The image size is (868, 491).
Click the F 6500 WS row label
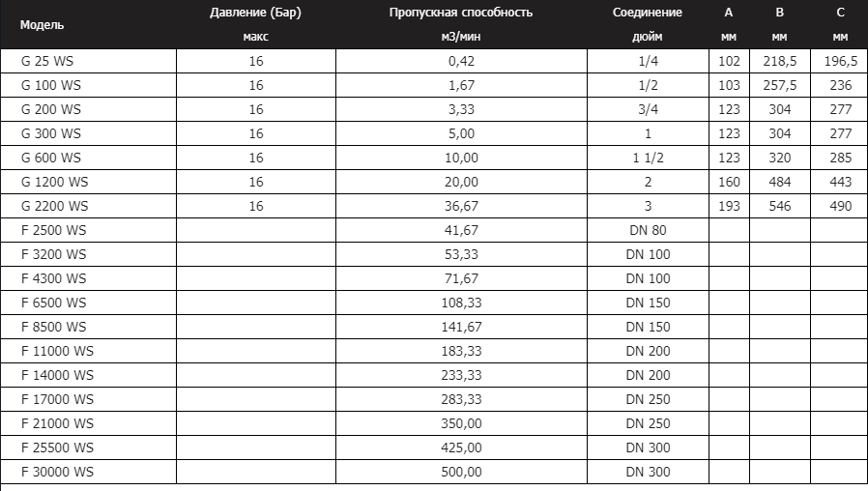pyautogui.click(x=54, y=303)
